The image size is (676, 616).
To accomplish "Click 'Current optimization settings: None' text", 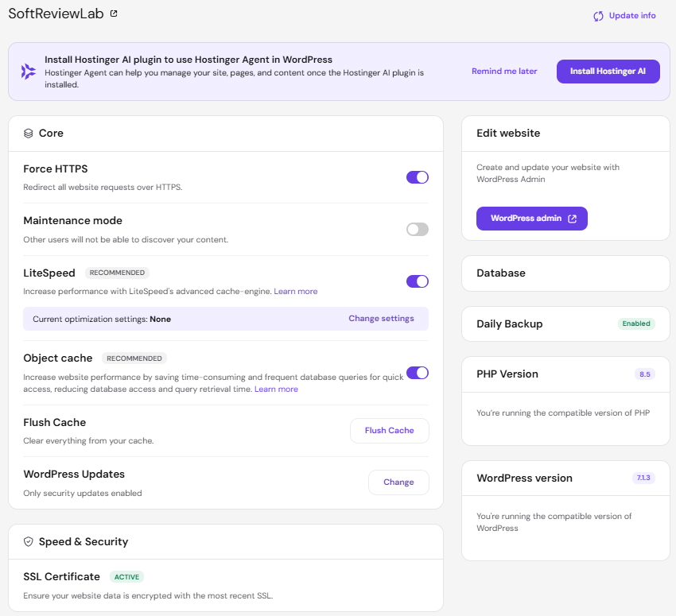I will (x=102, y=320).
